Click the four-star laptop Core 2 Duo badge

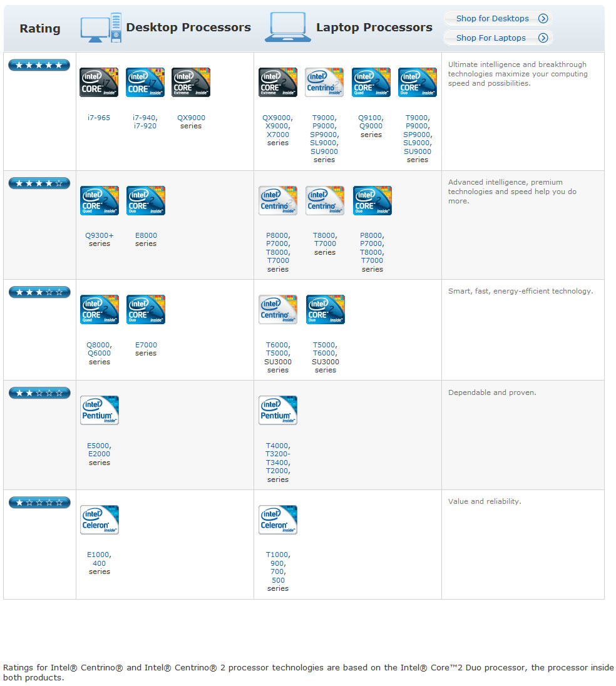(x=372, y=200)
